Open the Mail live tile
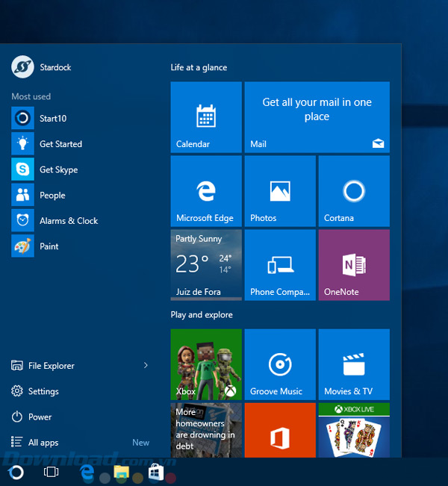Viewport: 448px width, 486px height. 317,117
